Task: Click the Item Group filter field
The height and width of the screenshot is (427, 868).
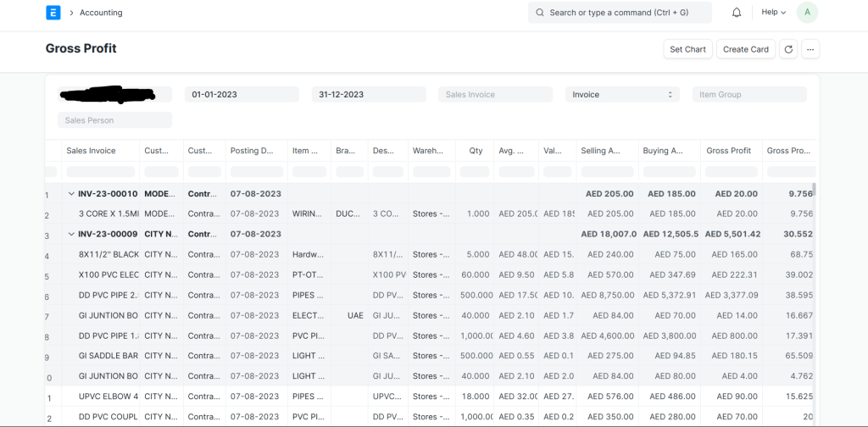Action: 749,95
